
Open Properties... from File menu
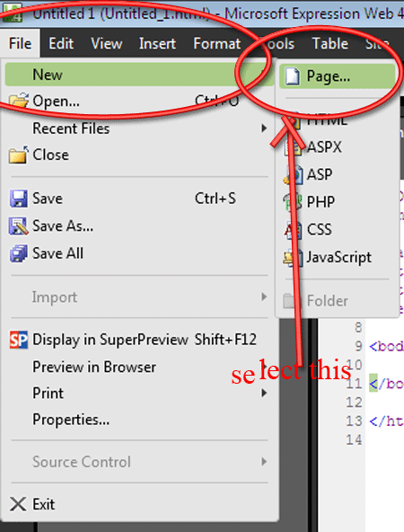pos(139,420)
